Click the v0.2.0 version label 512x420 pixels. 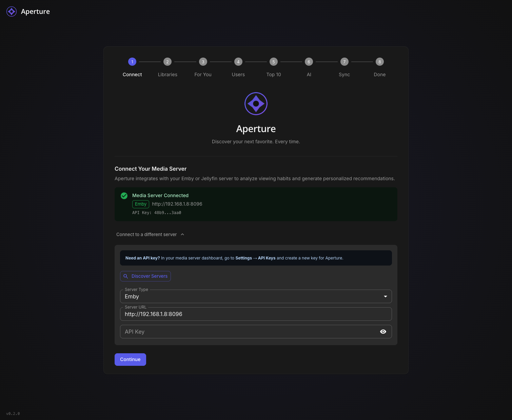point(13,414)
